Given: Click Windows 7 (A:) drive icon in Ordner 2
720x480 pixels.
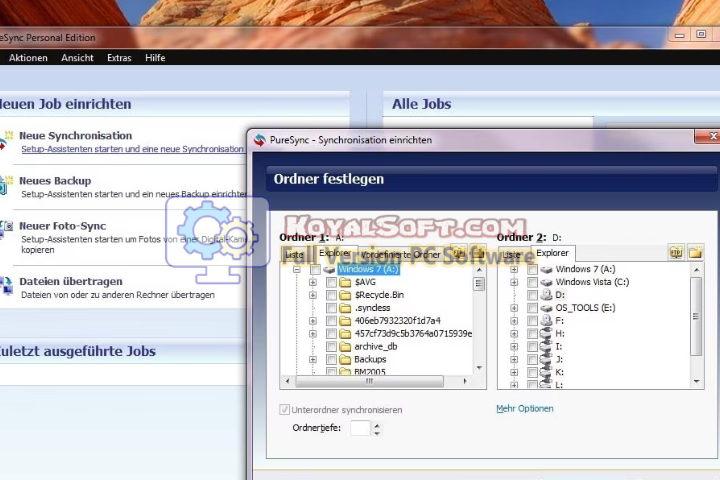Looking at the screenshot, I should coord(546,269).
